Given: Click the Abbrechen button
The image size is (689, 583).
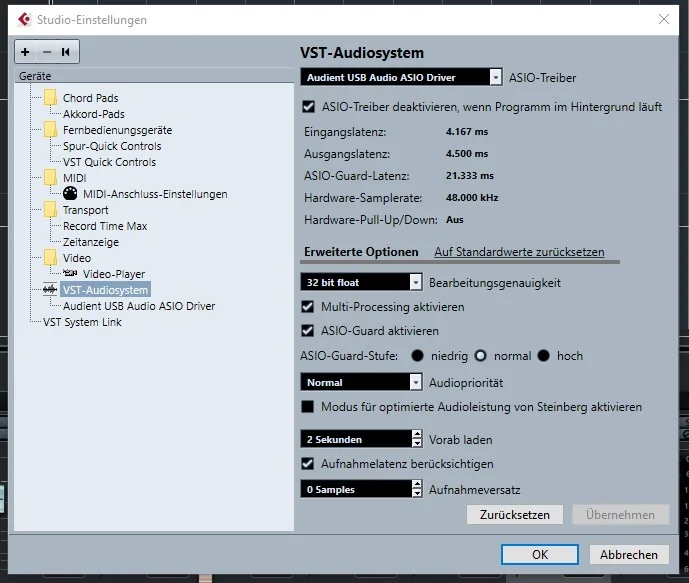Looking at the screenshot, I should pos(629,554).
